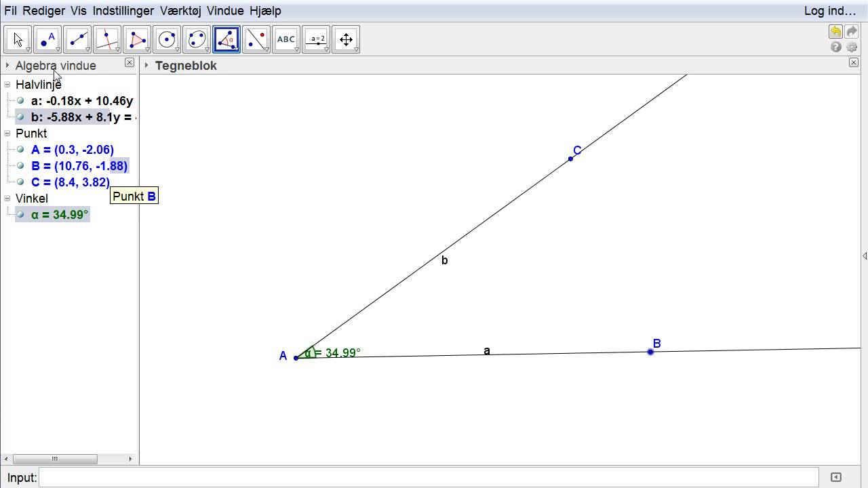Select the Reflect about line tool
The image size is (868, 488).
(256, 39)
